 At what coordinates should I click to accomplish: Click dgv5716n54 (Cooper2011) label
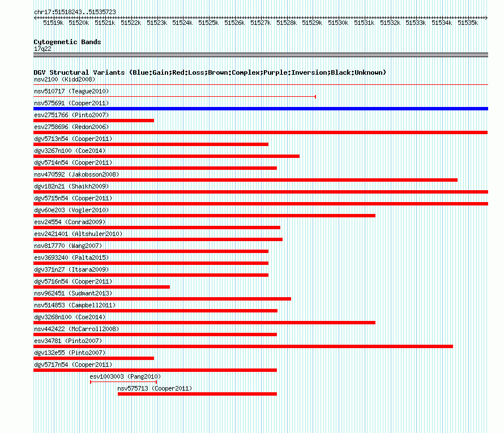click(73, 281)
